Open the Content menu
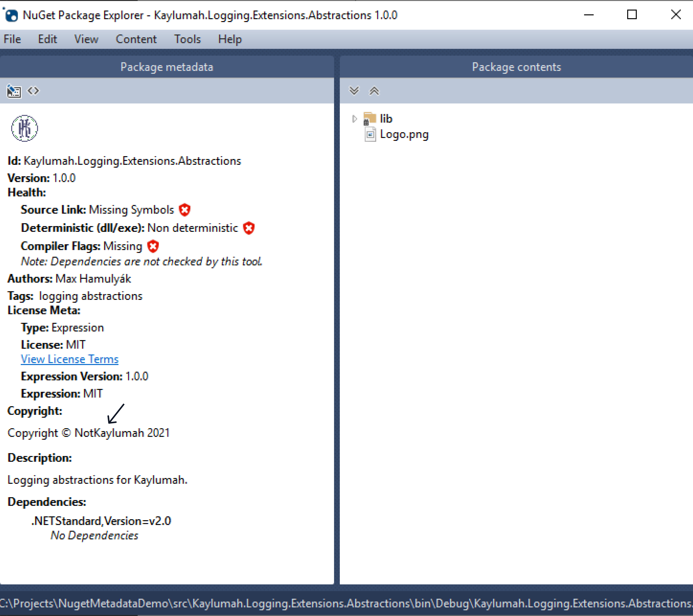The image size is (693, 616). (x=136, y=39)
